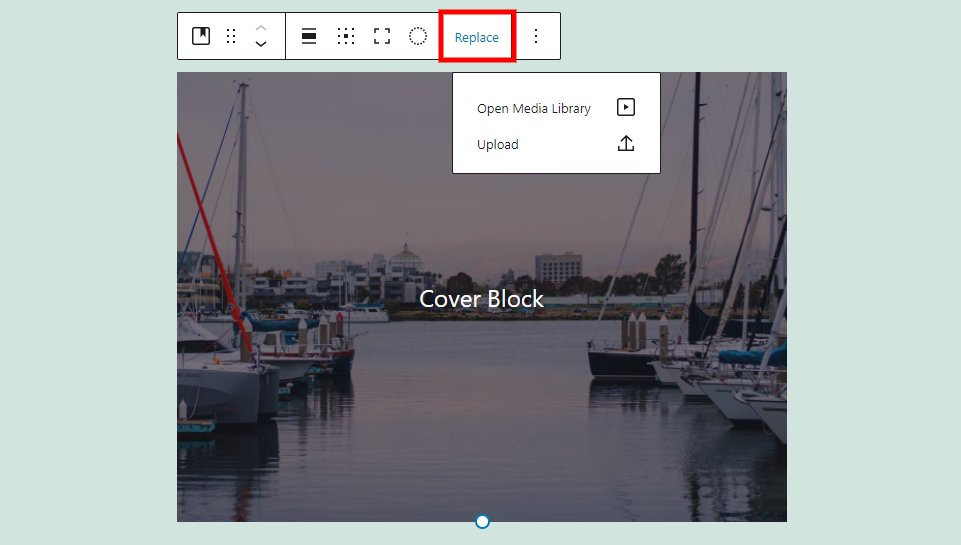Open the three-dot block options menu

pos(536,36)
